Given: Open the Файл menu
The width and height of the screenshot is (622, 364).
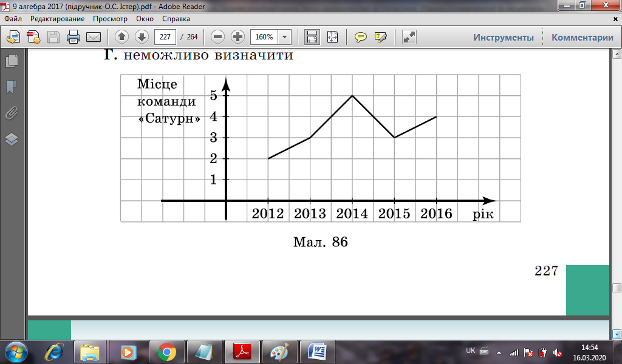Looking at the screenshot, I should [13, 19].
